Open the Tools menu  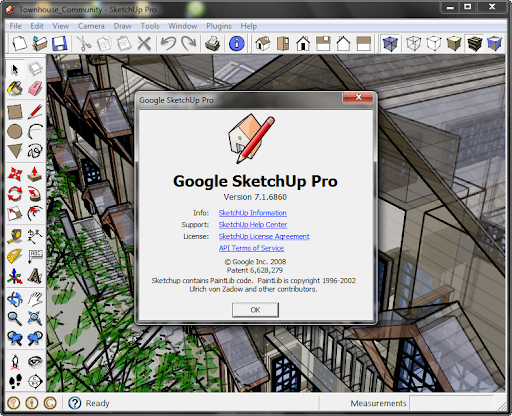[150, 26]
